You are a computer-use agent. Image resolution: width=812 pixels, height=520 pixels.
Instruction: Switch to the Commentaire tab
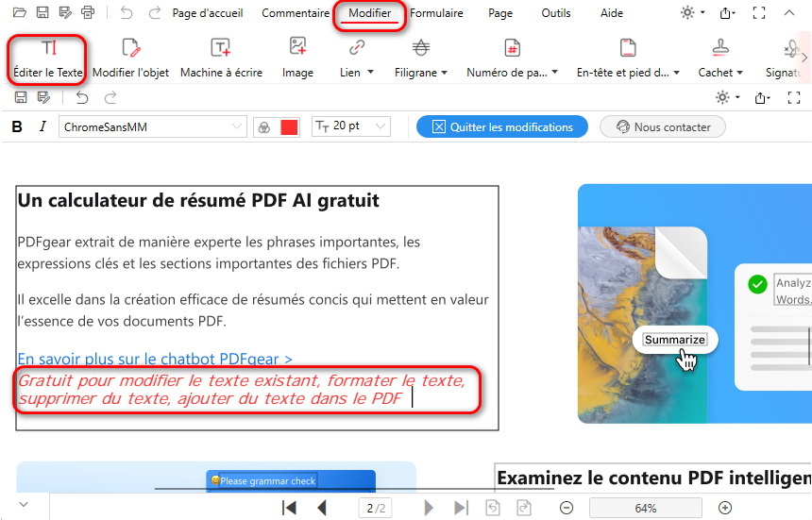(296, 13)
